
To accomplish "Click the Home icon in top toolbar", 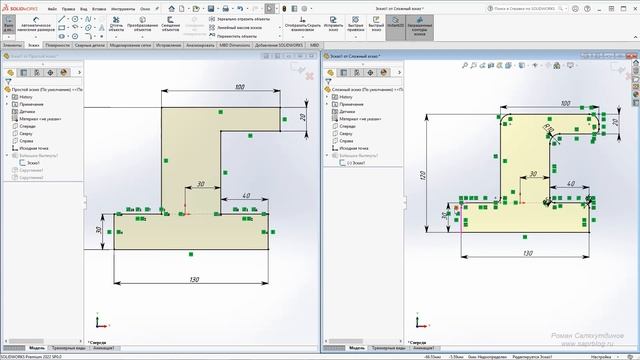I will 171,9.
